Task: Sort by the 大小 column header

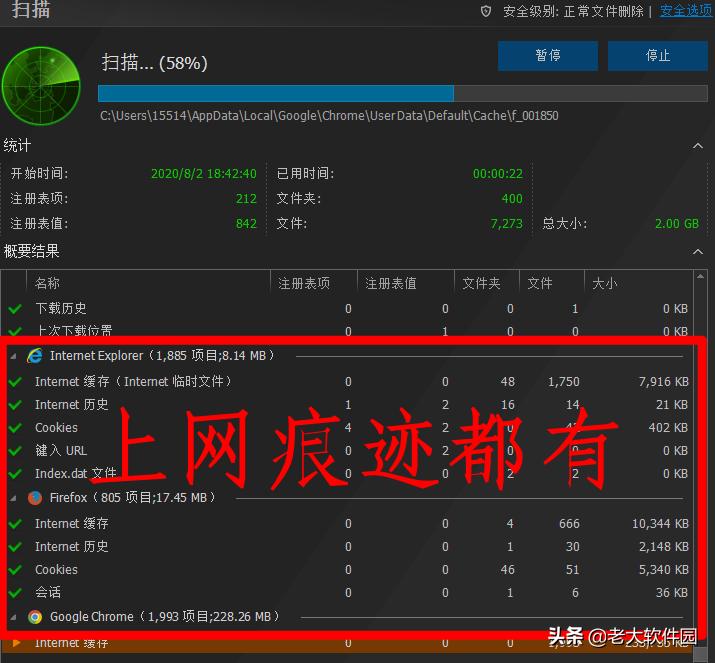Action: [605, 283]
